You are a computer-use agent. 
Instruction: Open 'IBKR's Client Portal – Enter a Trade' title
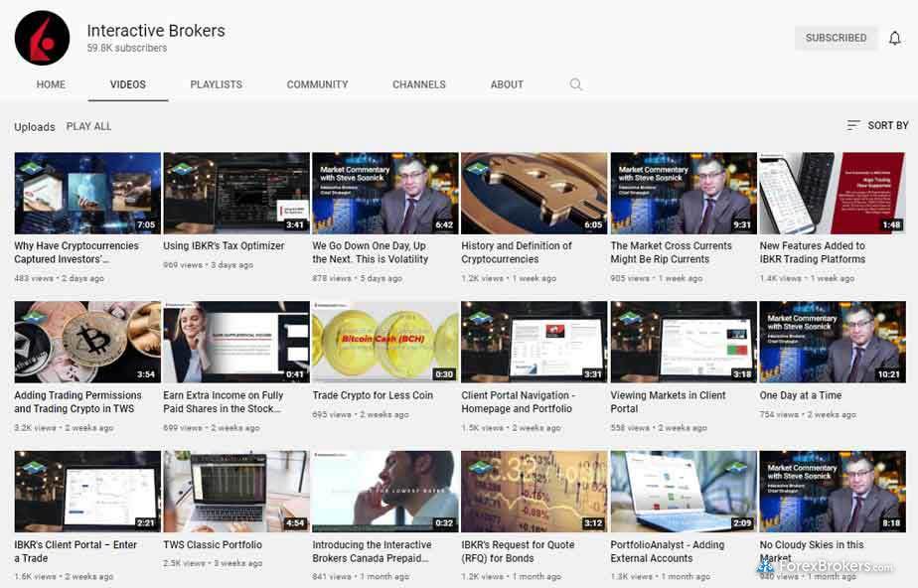(76, 551)
